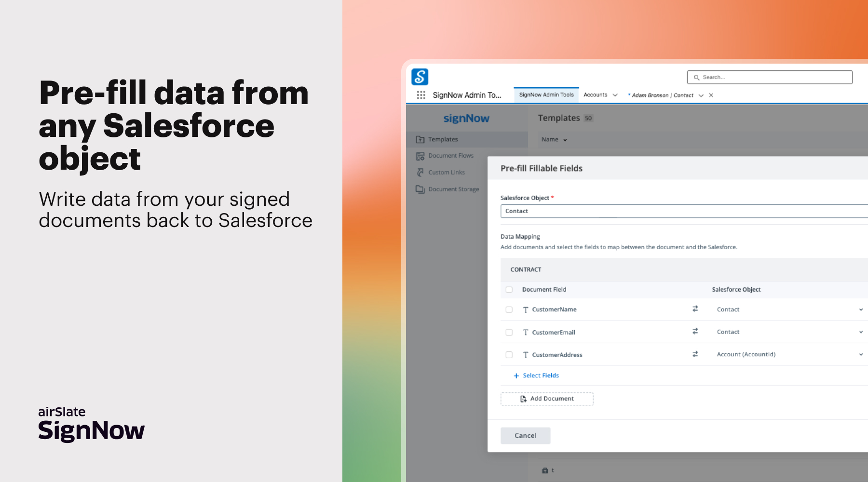The width and height of the screenshot is (868, 482).
Task: Click the Add Document button
Action: pyautogui.click(x=547, y=399)
